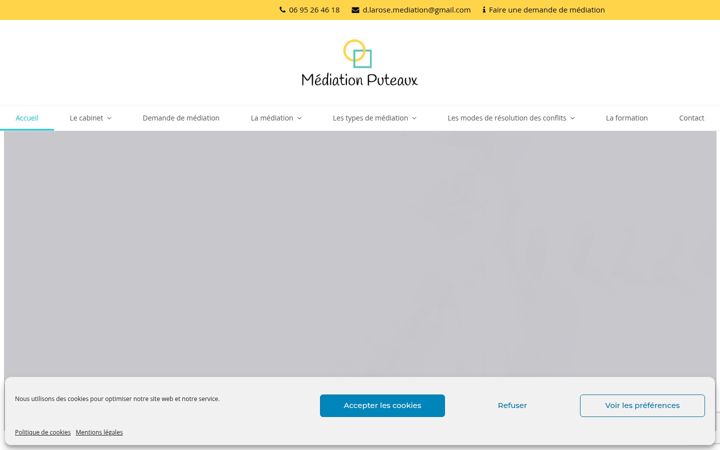Open 'Les modes de résolution des conflits'
720x450 pixels.
pyautogui.click(x=507, y=118)
